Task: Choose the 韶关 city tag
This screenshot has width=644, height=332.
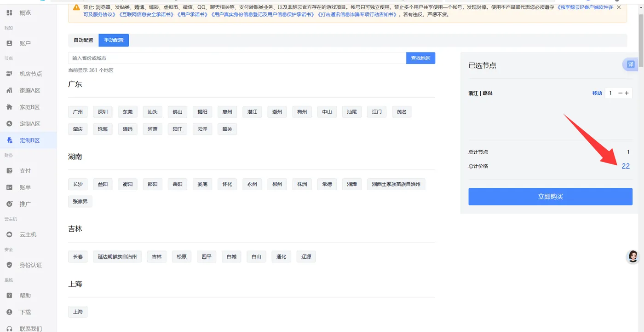Action: click(x=227, y=129)
